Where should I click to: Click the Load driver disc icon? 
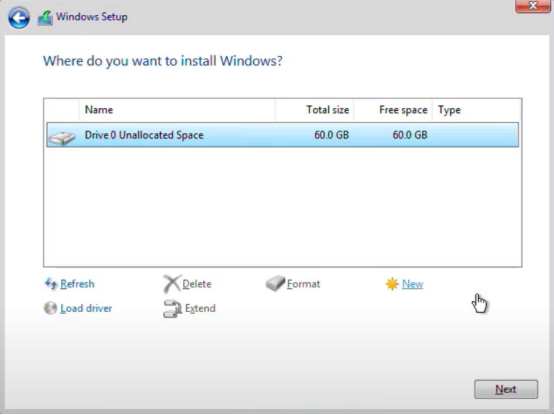coord(51,308)
